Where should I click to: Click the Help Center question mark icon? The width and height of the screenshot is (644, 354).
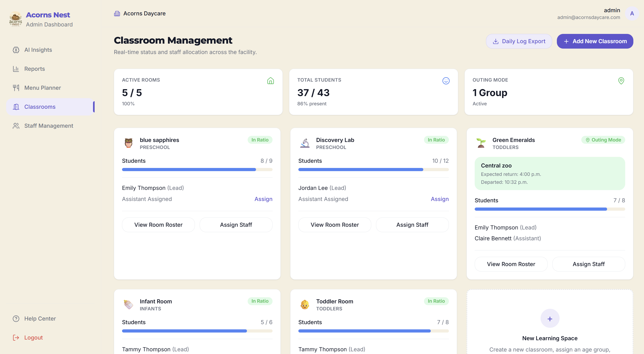coord(16,319)
